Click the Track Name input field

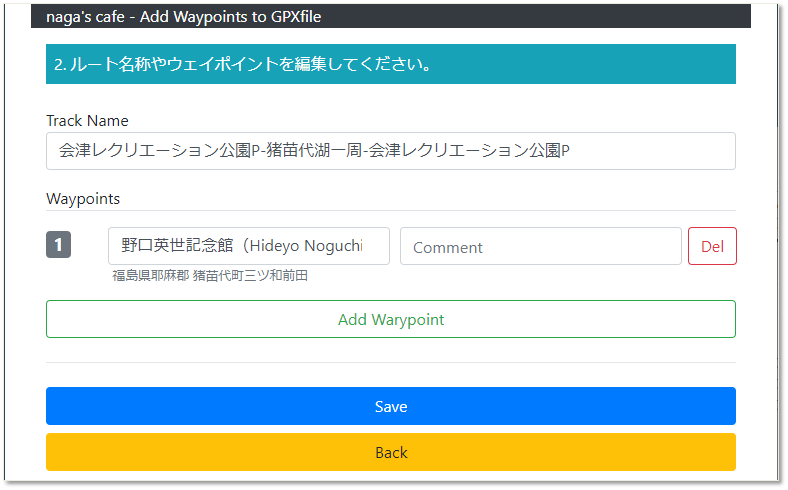[390, 151]
